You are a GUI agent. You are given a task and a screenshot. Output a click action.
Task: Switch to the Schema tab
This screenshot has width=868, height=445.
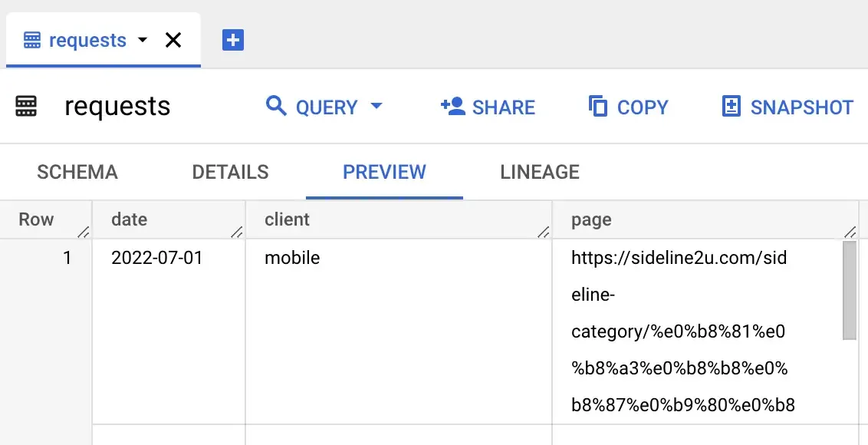(77, 172)
